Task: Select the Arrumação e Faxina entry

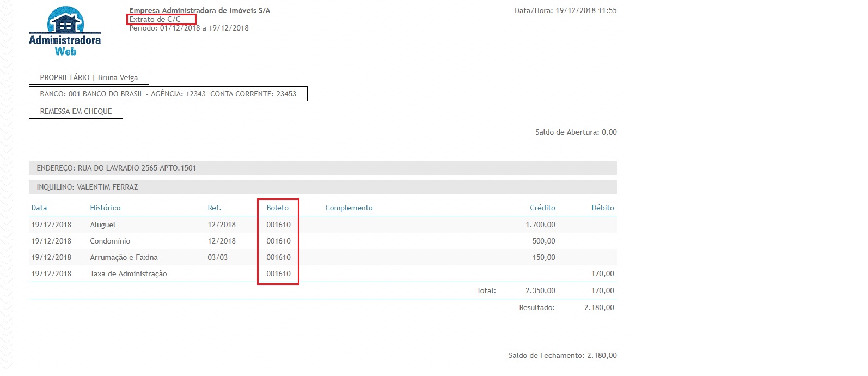Action: (124, 257)
